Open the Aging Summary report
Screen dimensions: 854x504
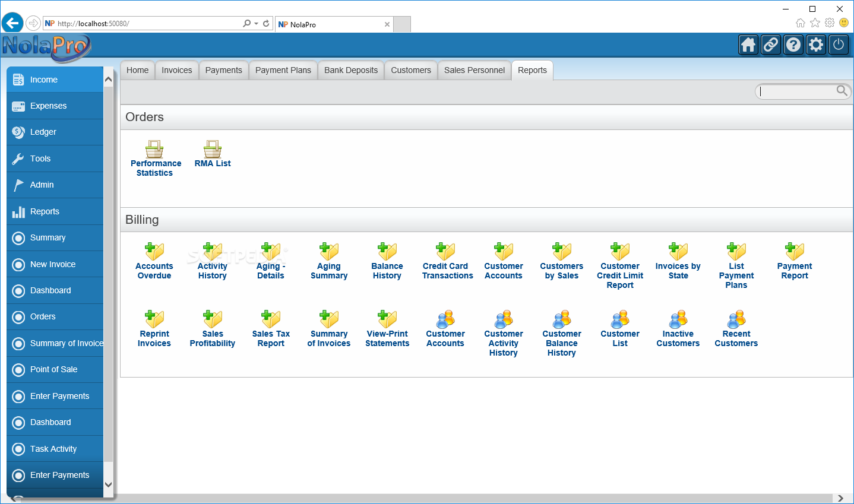click(x=329, y=261)
